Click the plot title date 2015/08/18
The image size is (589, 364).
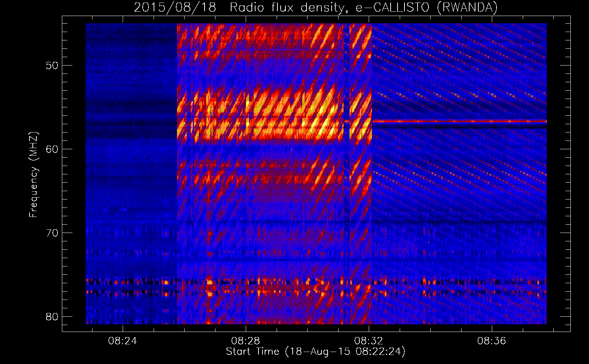tap(175, 7)
